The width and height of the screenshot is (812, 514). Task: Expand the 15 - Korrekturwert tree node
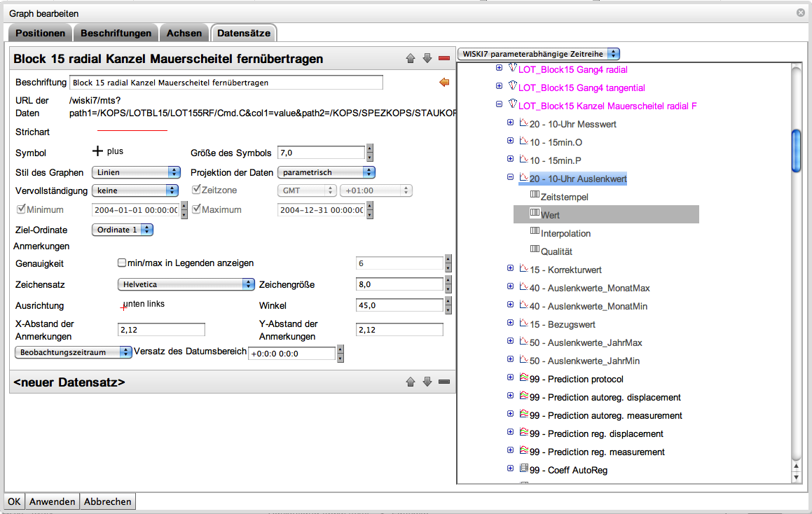tap(510, 269)
